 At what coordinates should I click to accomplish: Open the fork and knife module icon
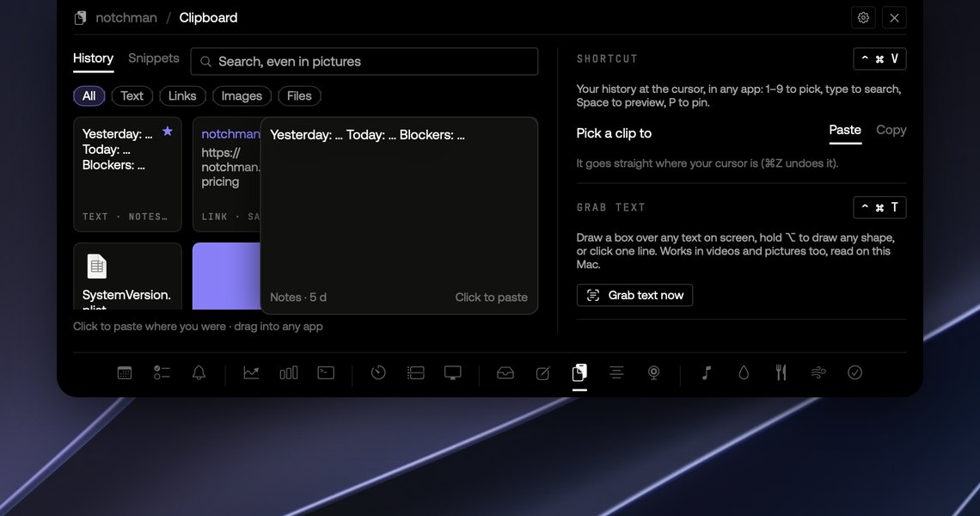click(x=781, y=372)
